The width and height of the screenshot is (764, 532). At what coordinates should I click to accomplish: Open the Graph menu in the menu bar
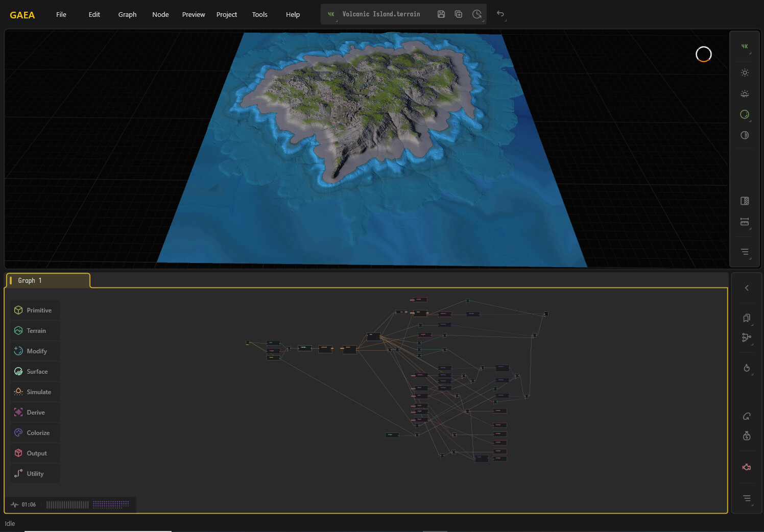click(x=127, y=14)
